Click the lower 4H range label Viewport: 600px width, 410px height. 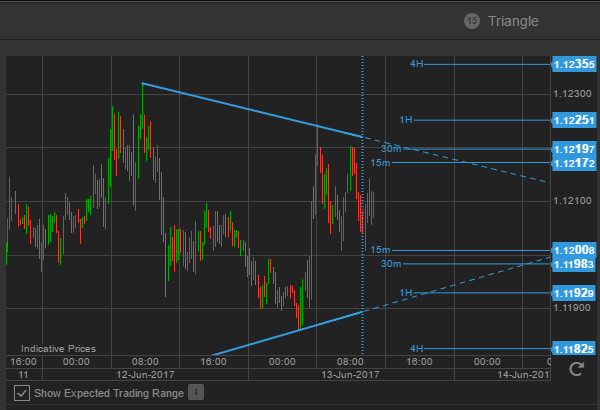(417, 348)
